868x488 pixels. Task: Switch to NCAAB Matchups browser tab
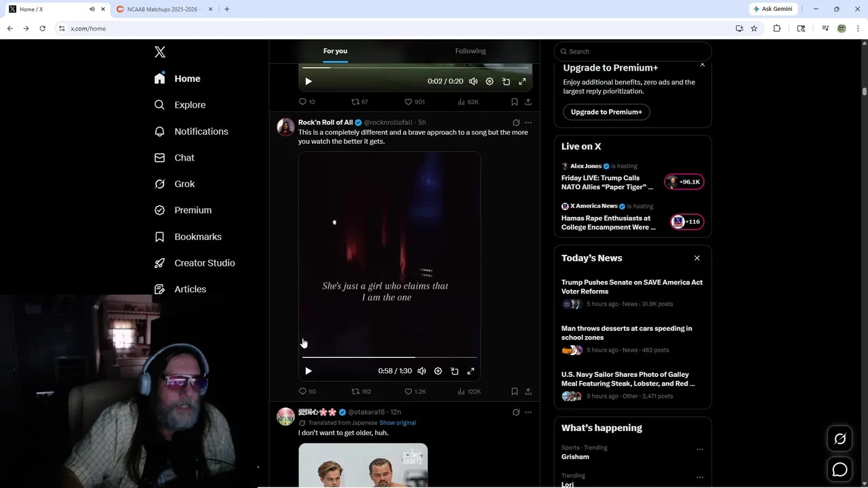(163, 9)
